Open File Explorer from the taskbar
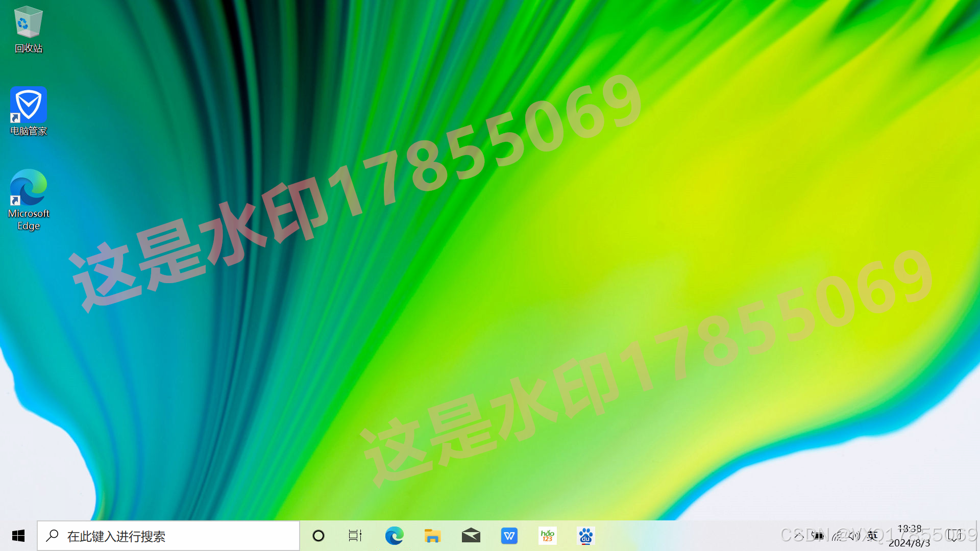Viewport: 980px width, 551px height. click(x=432, y=536)
